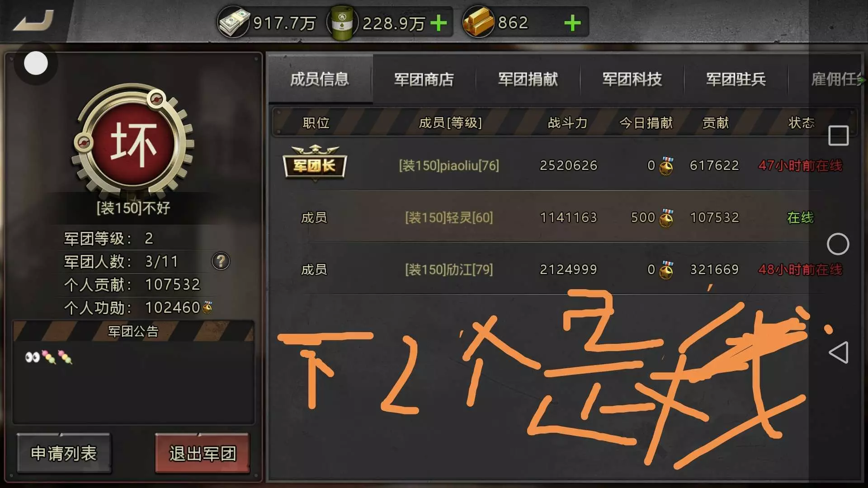Viewport: 868px width, 488px height.
Task: Switch to 成员信息 tab
Action: click(x=320, y=79)
